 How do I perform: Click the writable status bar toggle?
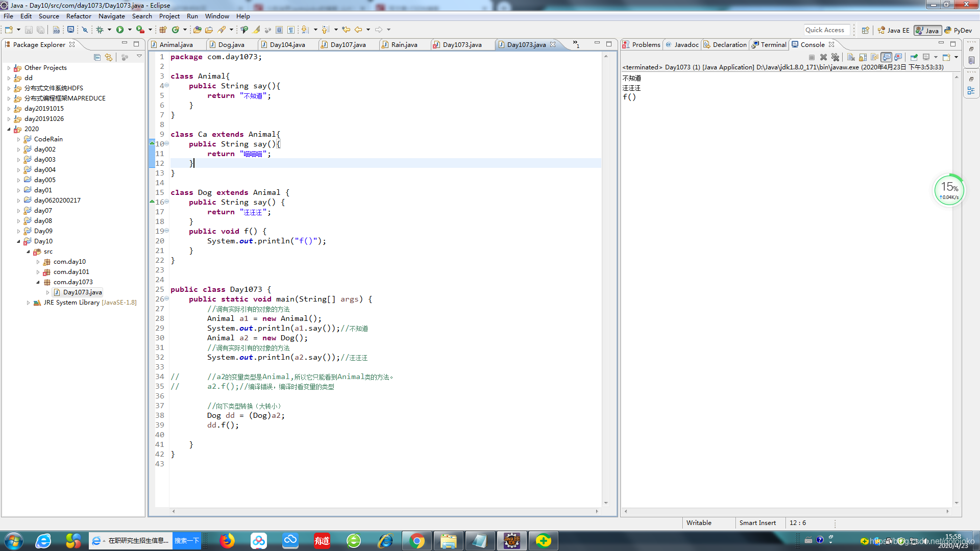[x=699, y=523]
